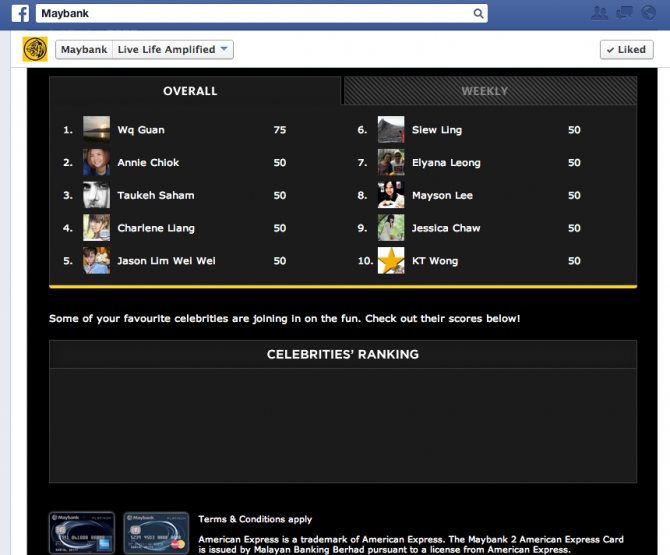Click the Maybank MasterCard card image
This screenshot has width=670, height=555.
click(156, 533)
